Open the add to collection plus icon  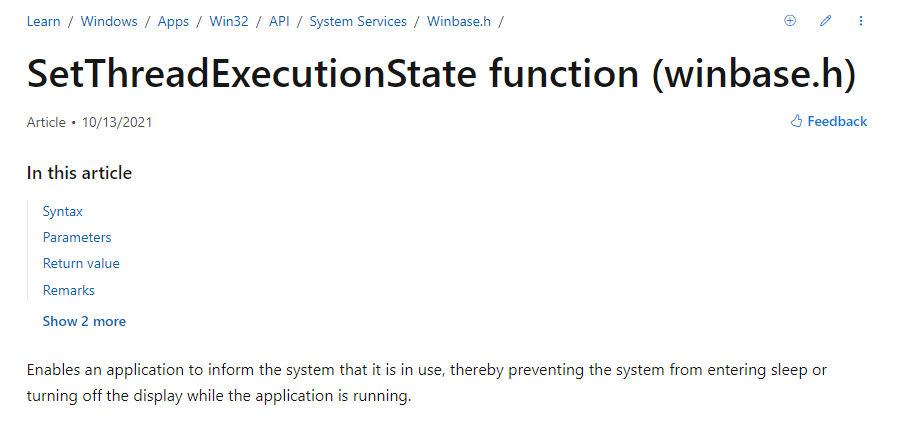(x=790, y=21)
